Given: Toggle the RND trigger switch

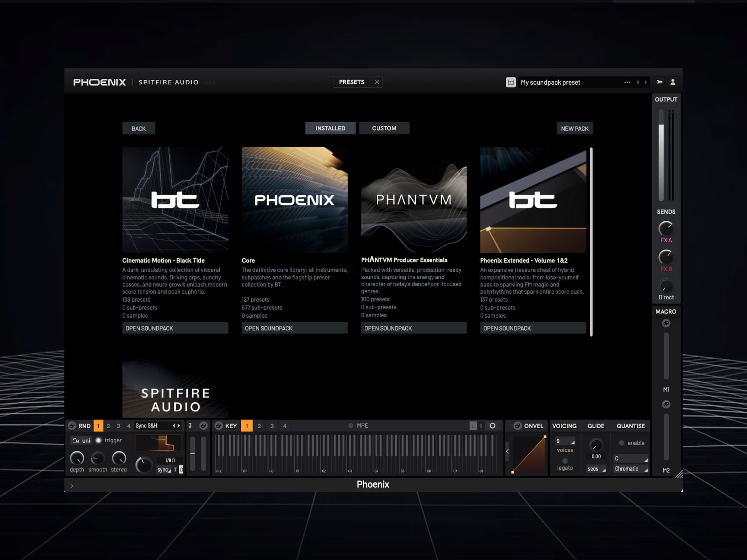Looking at the screenshot, I should (98, 440).
